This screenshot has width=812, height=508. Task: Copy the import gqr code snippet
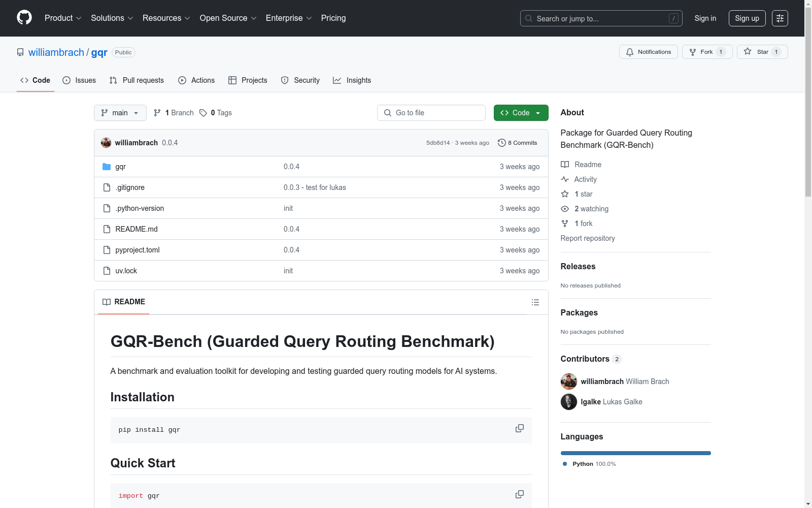[x=520, y=494]
